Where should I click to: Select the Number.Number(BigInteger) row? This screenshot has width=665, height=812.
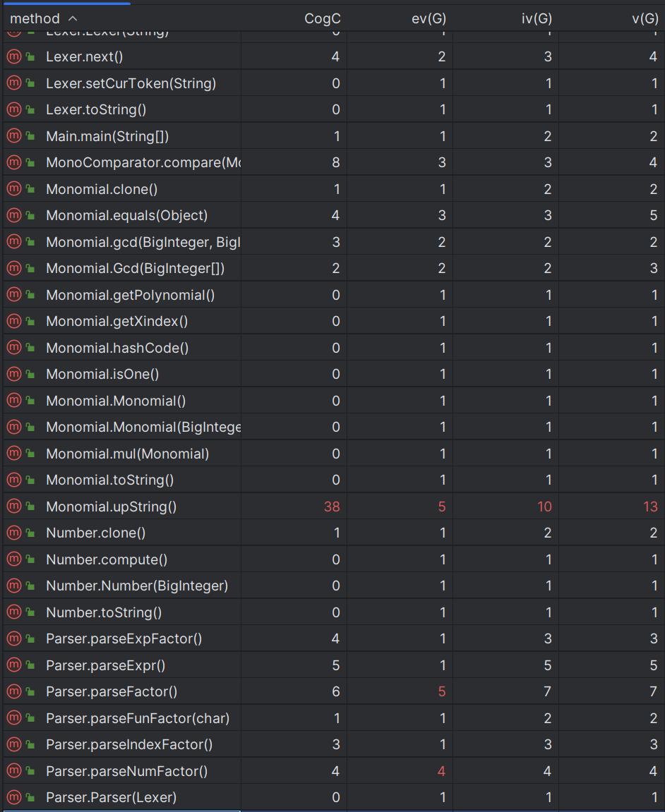click(x=332, y=586)
